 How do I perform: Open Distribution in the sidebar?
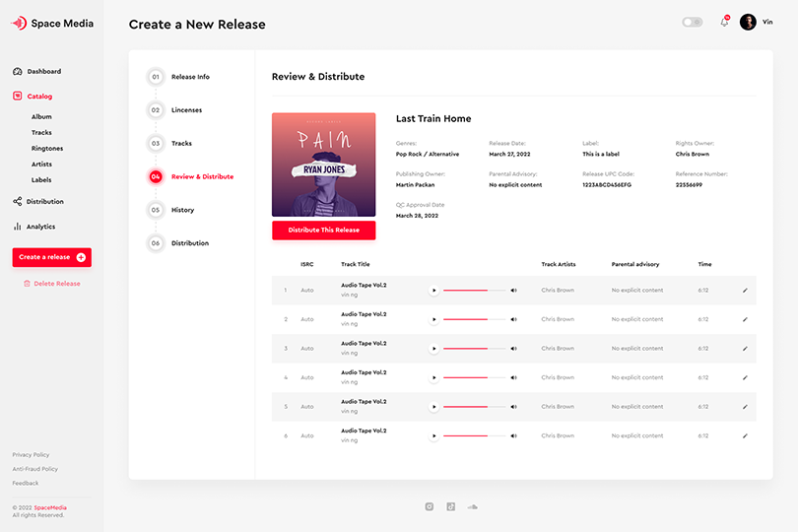[x=38, y=202]
